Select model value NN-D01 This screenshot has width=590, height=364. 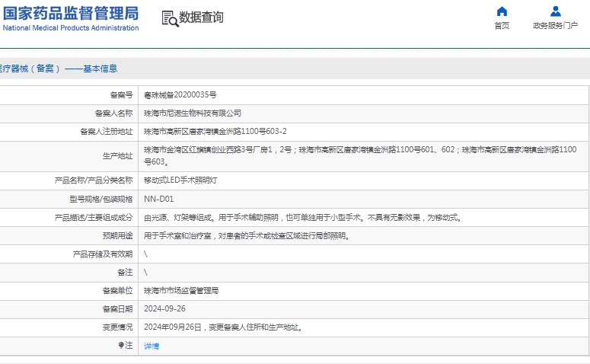[158, 199]
